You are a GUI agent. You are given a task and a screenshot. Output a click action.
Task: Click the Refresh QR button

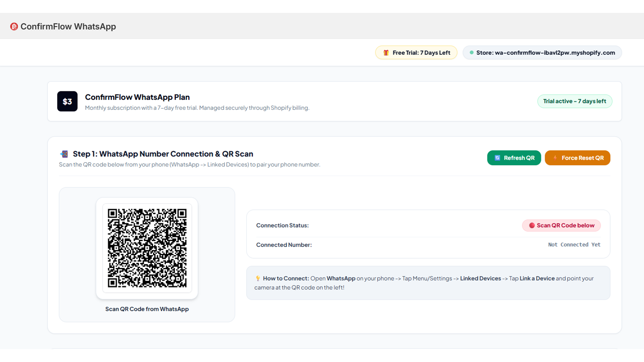point(514,158)
